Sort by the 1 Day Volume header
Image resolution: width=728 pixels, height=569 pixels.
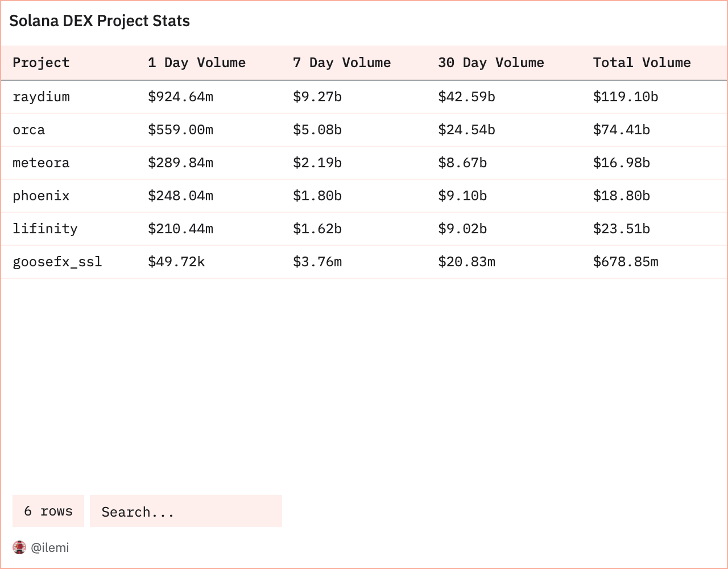(x=196, y=63)
